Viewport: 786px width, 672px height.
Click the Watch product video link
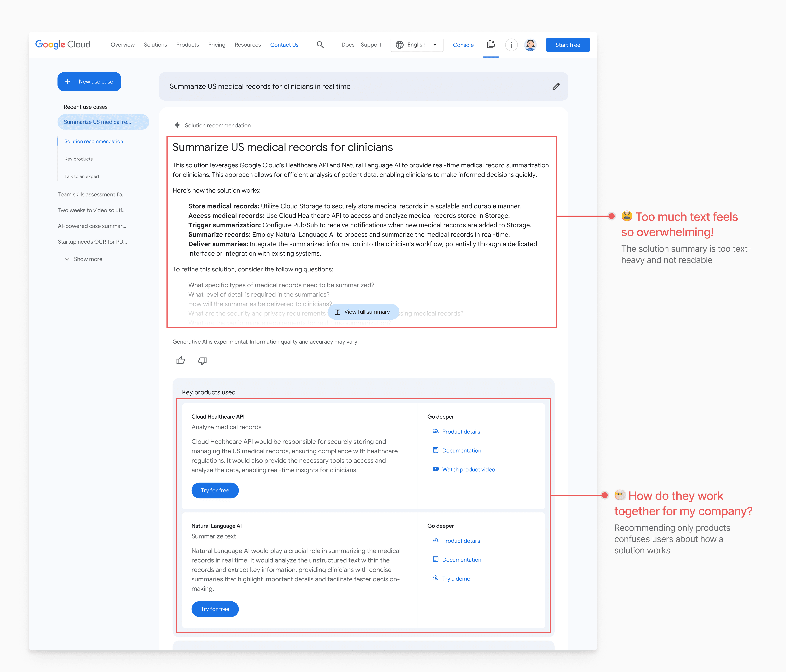469,469
